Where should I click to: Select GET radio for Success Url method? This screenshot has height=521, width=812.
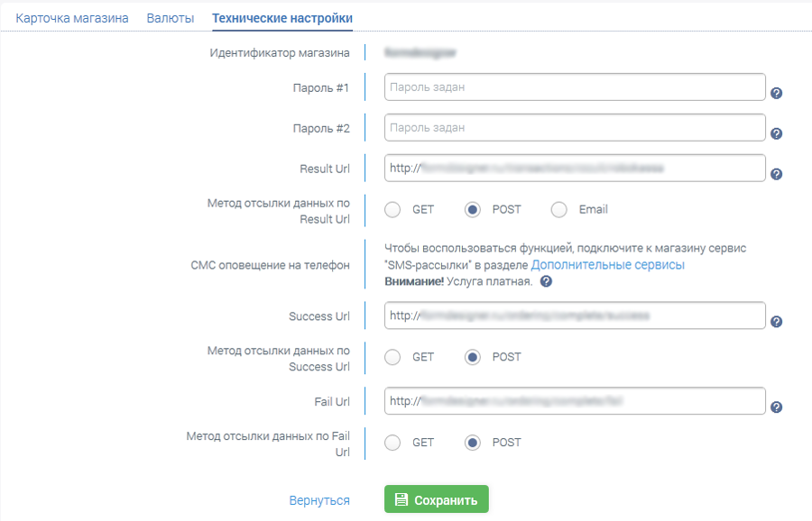point(392,357)
